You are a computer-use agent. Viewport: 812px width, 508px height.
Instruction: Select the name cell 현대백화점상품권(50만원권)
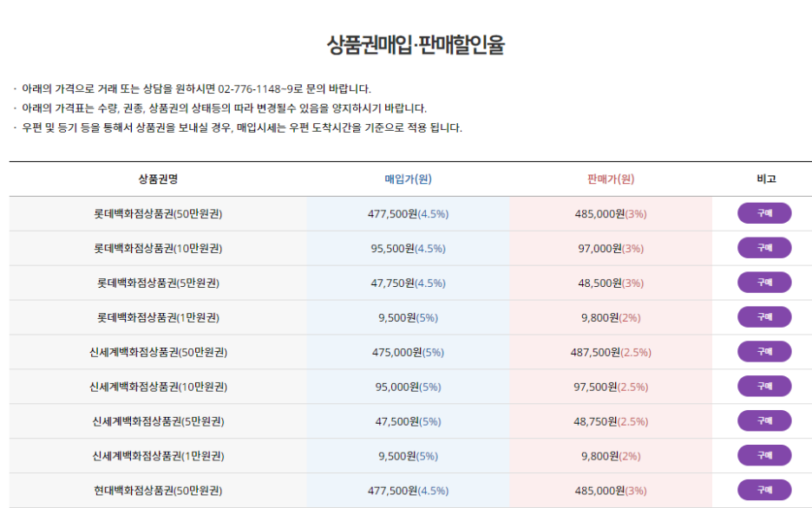[x=158, y=491]
